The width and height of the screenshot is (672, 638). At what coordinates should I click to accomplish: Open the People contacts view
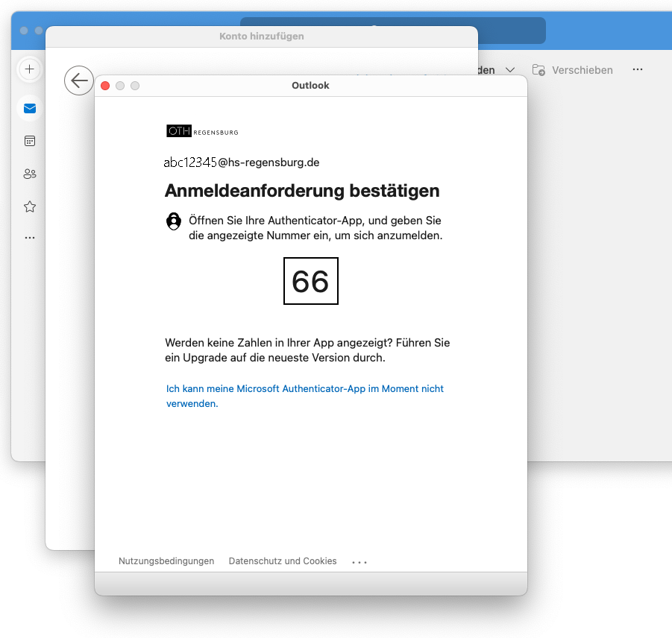[x=30, y=174]
